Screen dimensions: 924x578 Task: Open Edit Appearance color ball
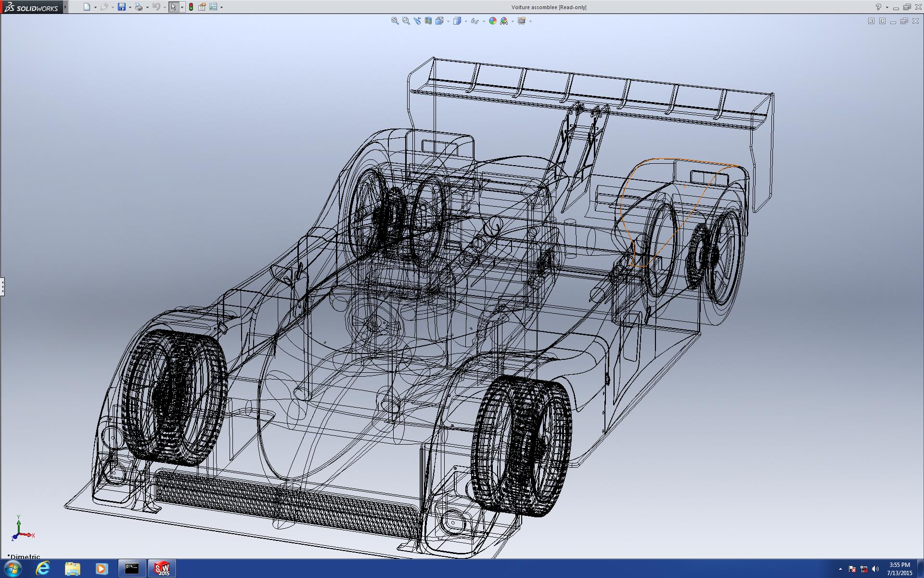click(x=492, y=21)
